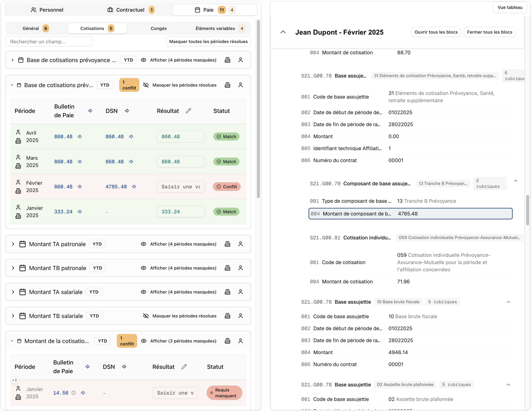Switch to Vue tableau
The image size is (532, 412).
(510, 7)
